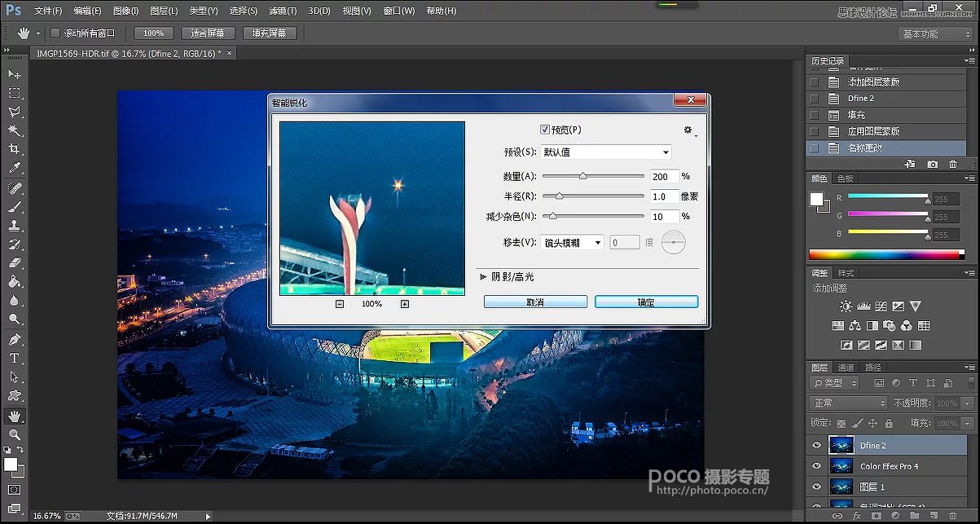Image resolution: width=980 pixels, height=524 pixels.
Task: Open the 图像(I) menu
Action: pyautogui.click(x=125, y=11)
